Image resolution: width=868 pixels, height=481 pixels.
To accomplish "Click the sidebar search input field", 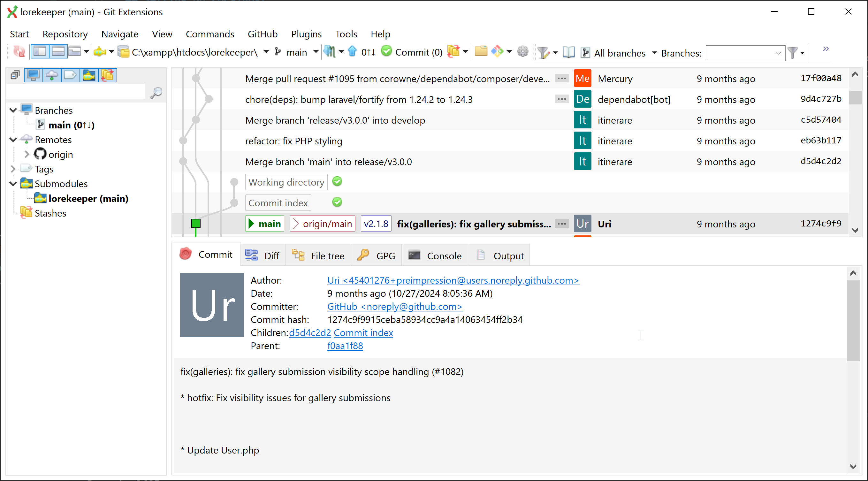I will click(x=75, y=92).
